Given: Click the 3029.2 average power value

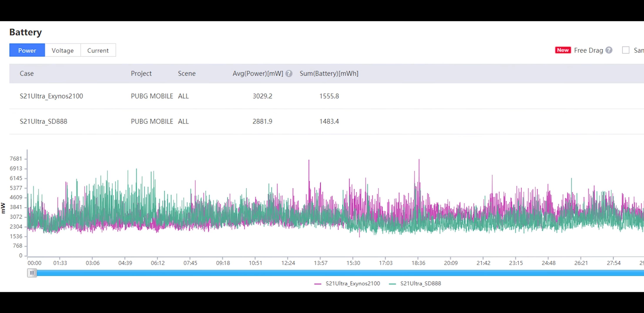Looking at the screenshot, I should click(x=262, y=96).
